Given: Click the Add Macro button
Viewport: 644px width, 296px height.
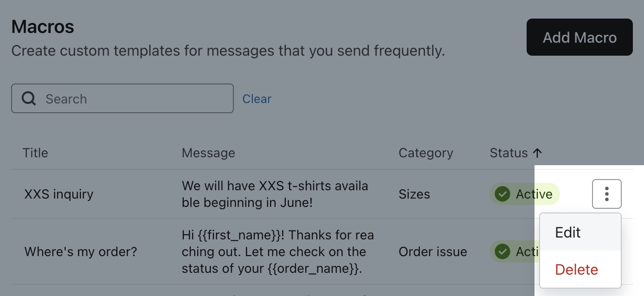Looking at the screenshot, I should pos(580,37).
